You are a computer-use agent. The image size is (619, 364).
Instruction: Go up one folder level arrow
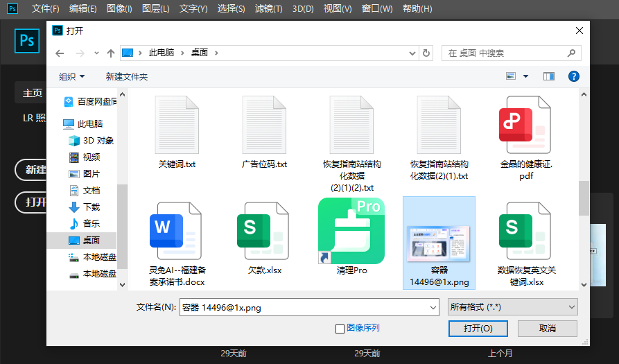(110, 53)
